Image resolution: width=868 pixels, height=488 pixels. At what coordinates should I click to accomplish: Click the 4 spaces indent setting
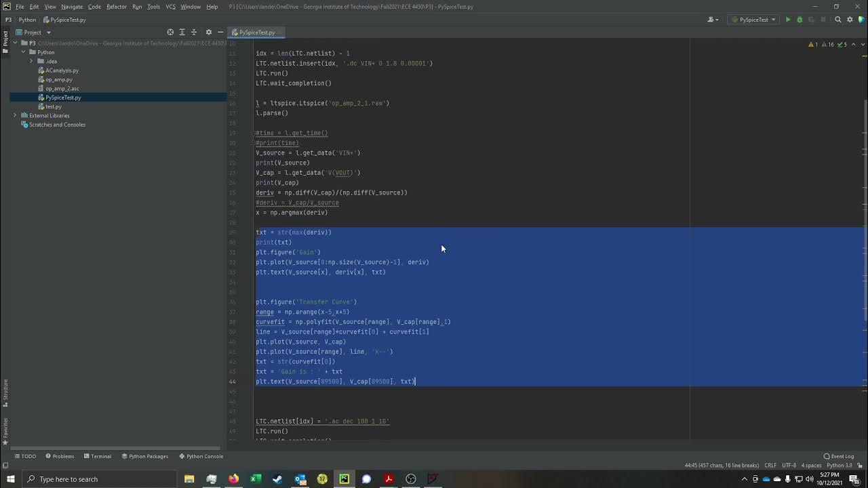click(x=812, y=466)
